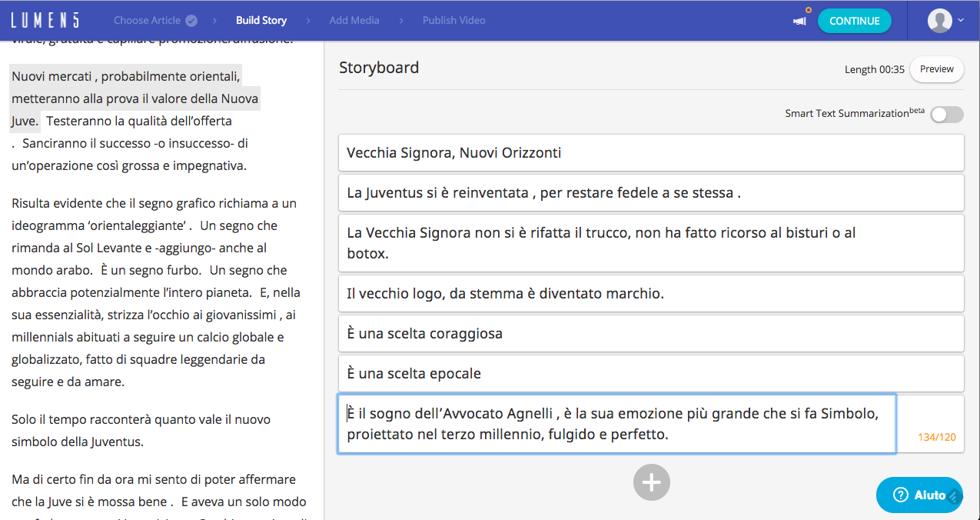Select the 'È una scelta coraggiosa' slide
The height and width of the screenshot is (520, 980).
coord(651,333)
